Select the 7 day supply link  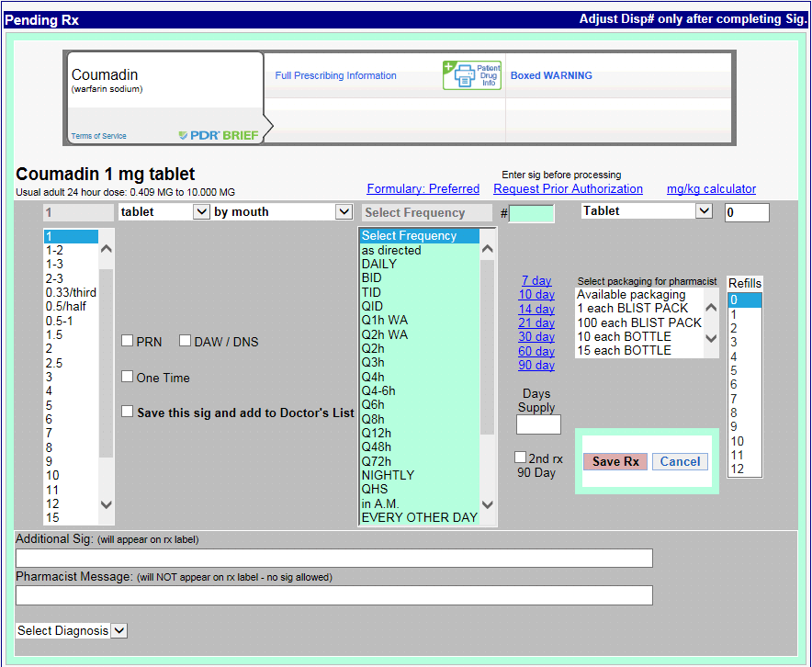tap(536, 281)
